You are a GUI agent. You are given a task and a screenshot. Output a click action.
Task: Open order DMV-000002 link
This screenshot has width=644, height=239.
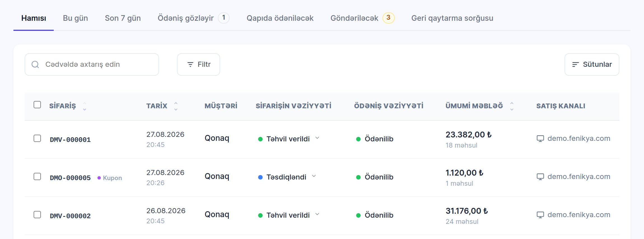coord(70,216)
